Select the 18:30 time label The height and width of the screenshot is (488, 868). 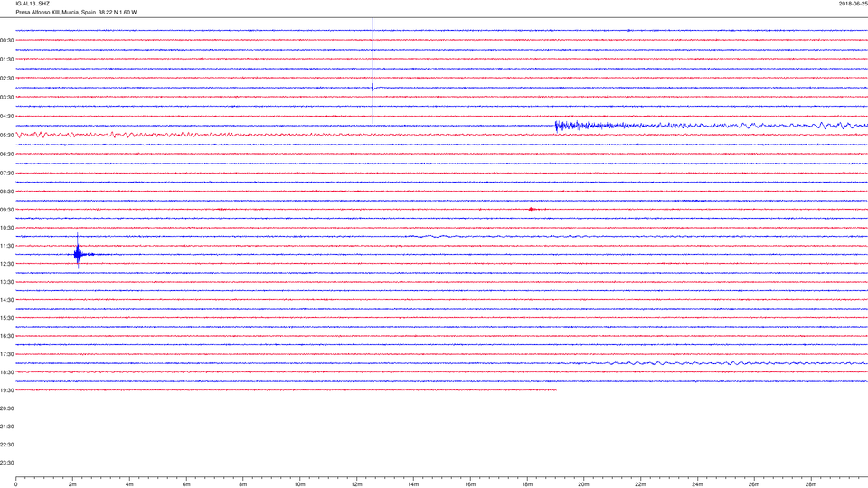[6, 372]
